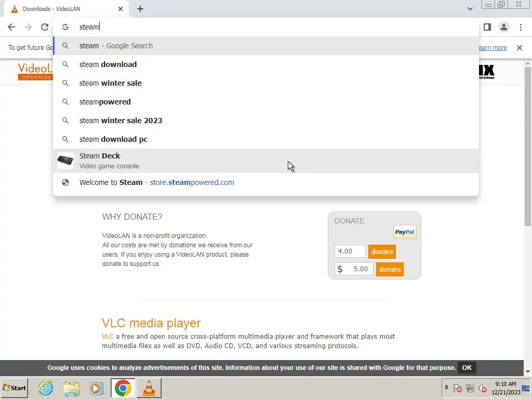Viewport: 532px width, 399px height.
Task: Click the donate button beside 4.00
Action: 382,252
